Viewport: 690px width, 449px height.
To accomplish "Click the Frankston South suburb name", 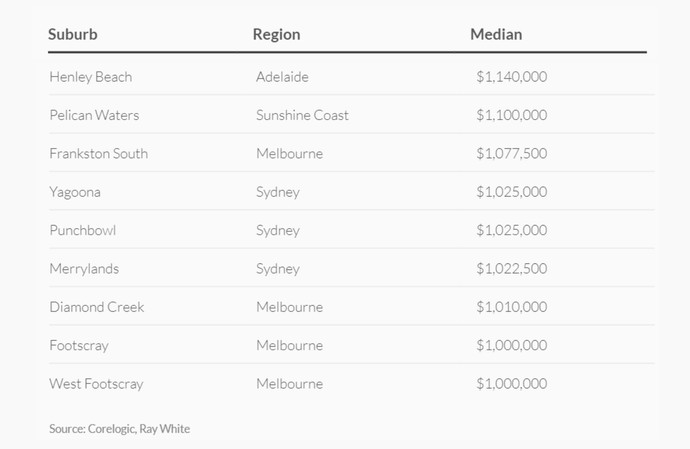I will point(98,154).
